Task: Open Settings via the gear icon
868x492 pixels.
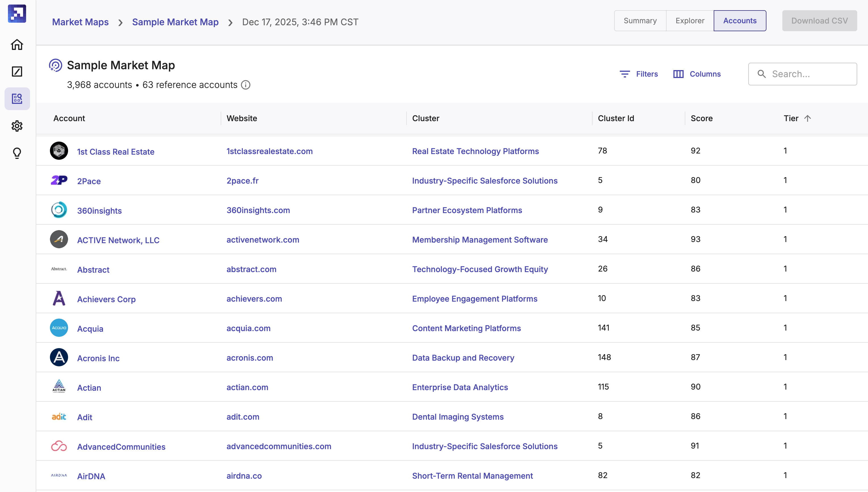Action: (x=17, y=126)
